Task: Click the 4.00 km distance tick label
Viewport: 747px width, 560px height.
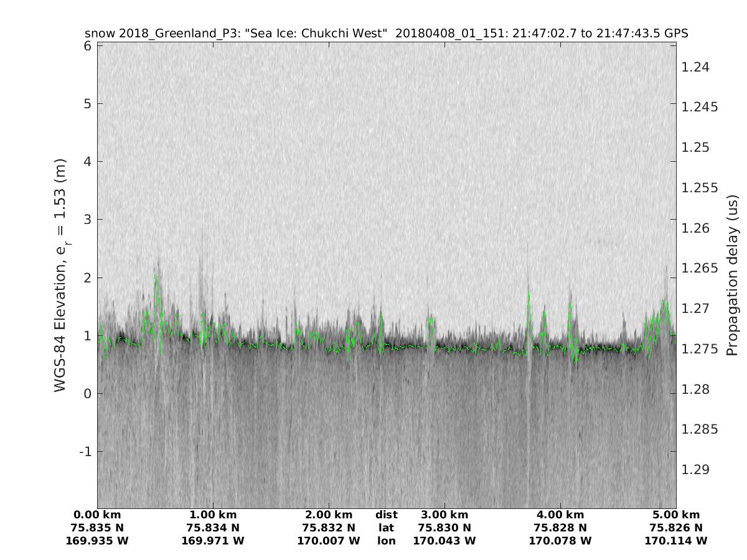Action: click(560, 515)
